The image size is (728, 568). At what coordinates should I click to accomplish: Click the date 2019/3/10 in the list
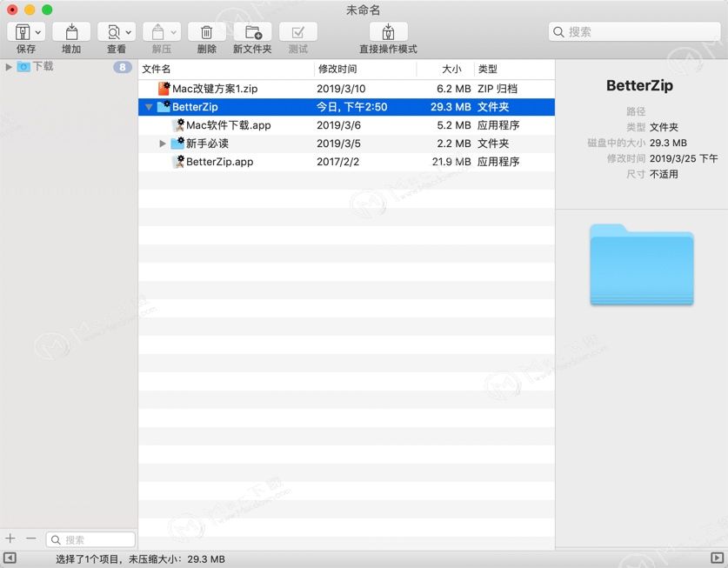pos(341,89)
